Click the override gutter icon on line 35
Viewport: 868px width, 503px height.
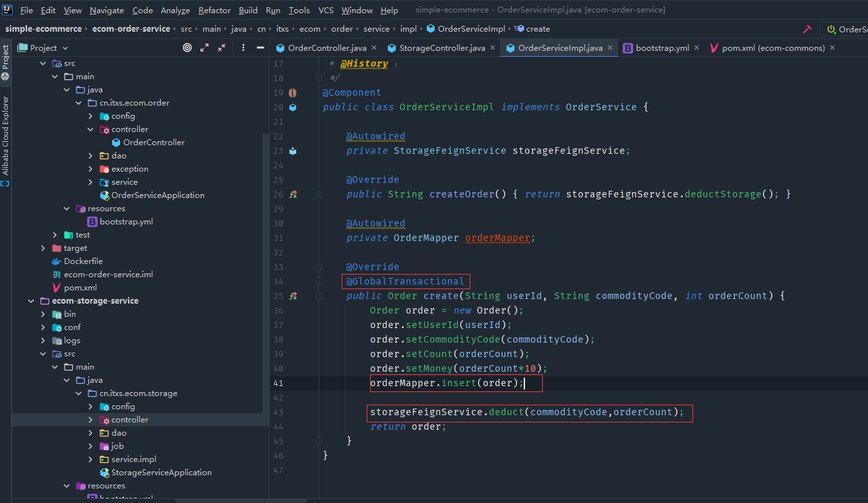[293, 296]
